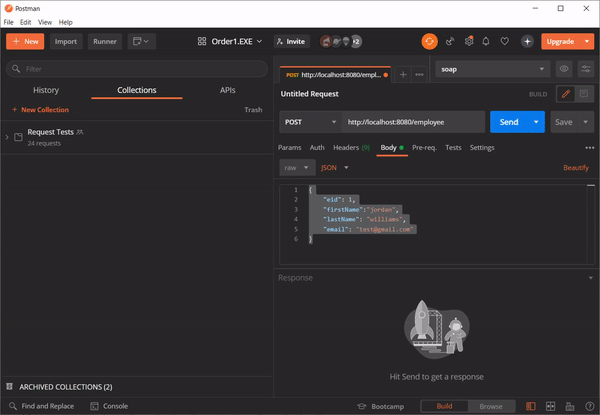Screen dimensions: 600x415
Task: Open the Pre-req. tab
Action: point(424,148)
